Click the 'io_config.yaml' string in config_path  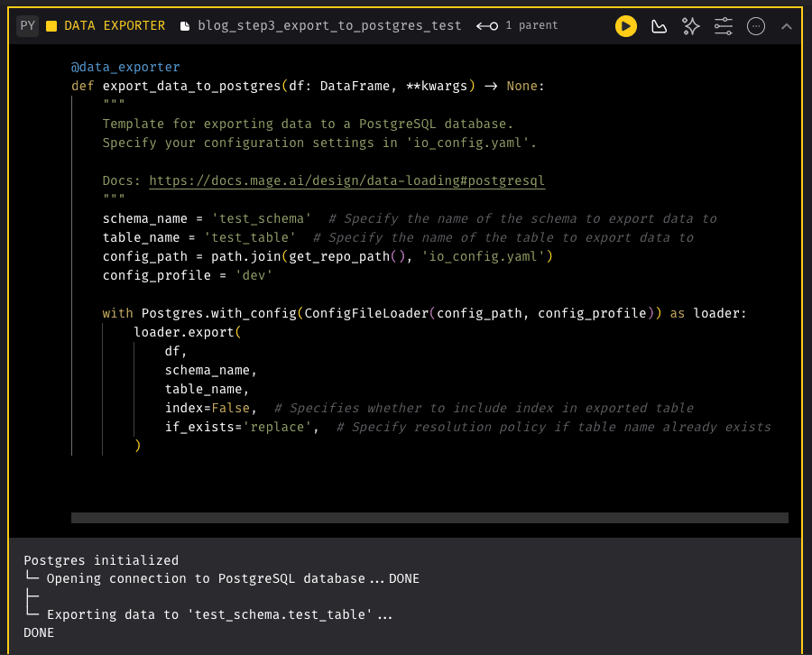pyautogui.click(x=484, y=256)
